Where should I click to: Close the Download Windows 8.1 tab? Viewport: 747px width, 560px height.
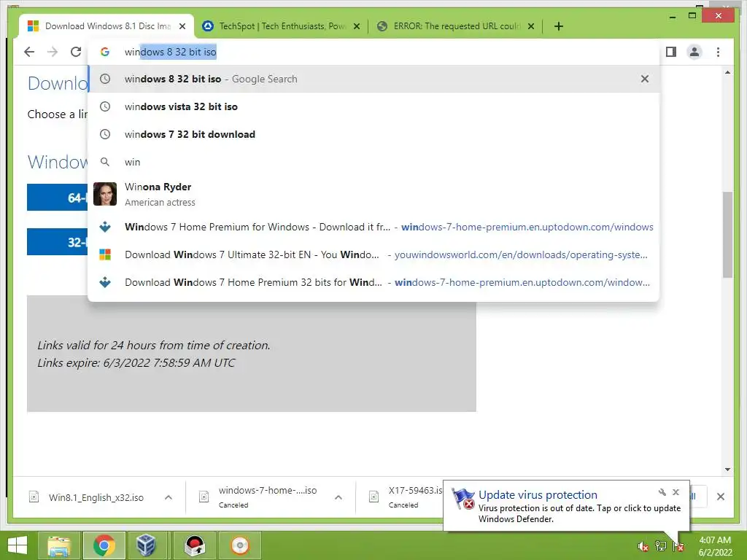pyautogui.click(x=182, y=26)
